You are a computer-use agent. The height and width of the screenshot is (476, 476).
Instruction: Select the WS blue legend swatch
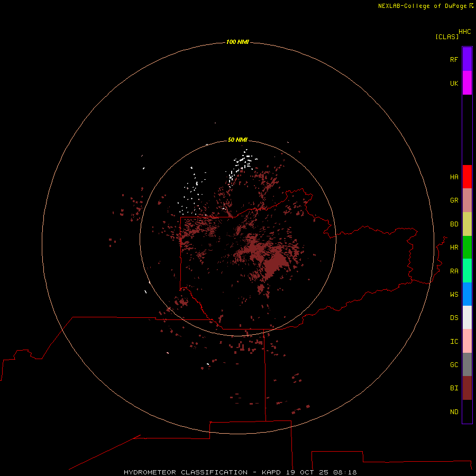pyautogui.click(x=467, y=294)
